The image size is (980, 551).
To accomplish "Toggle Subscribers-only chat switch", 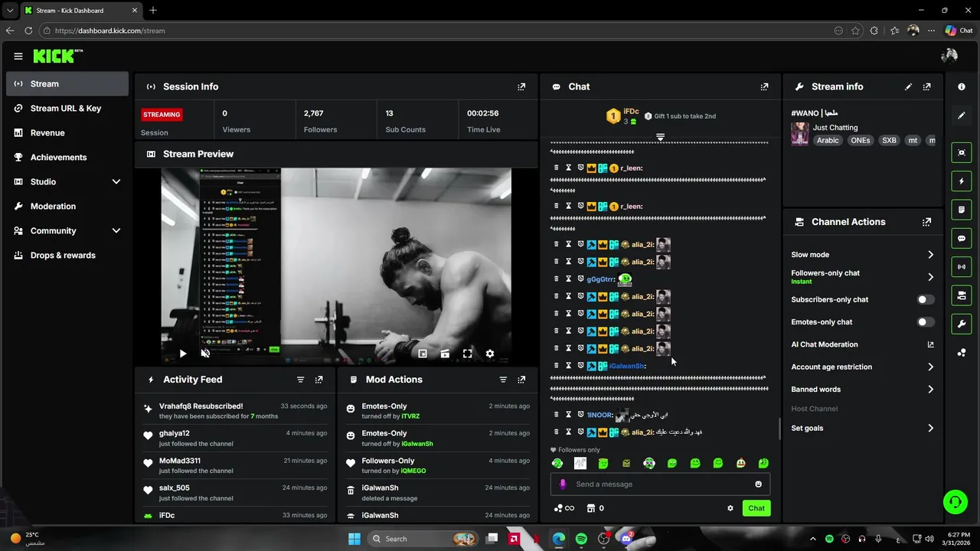I will click(926, 299).
